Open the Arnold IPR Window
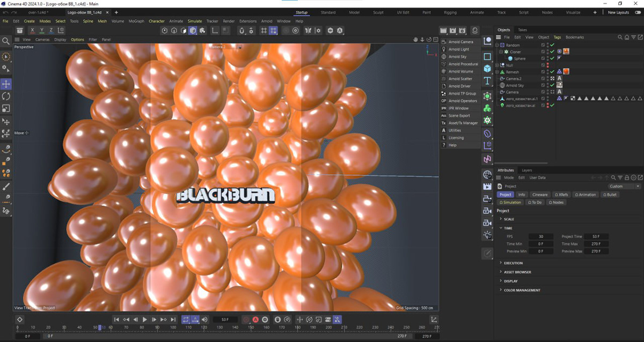This screenshot has width=644, height=342. point(458,108)
